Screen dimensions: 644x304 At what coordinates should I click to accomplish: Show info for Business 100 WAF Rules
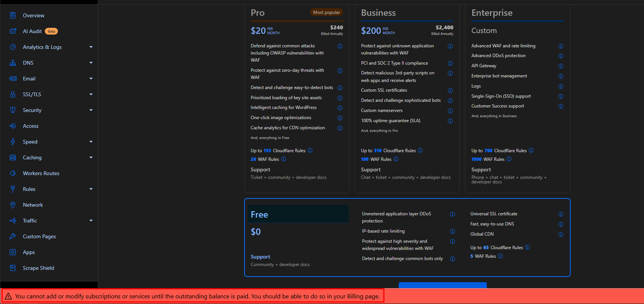pyautogui.click(x=396, y=159)
